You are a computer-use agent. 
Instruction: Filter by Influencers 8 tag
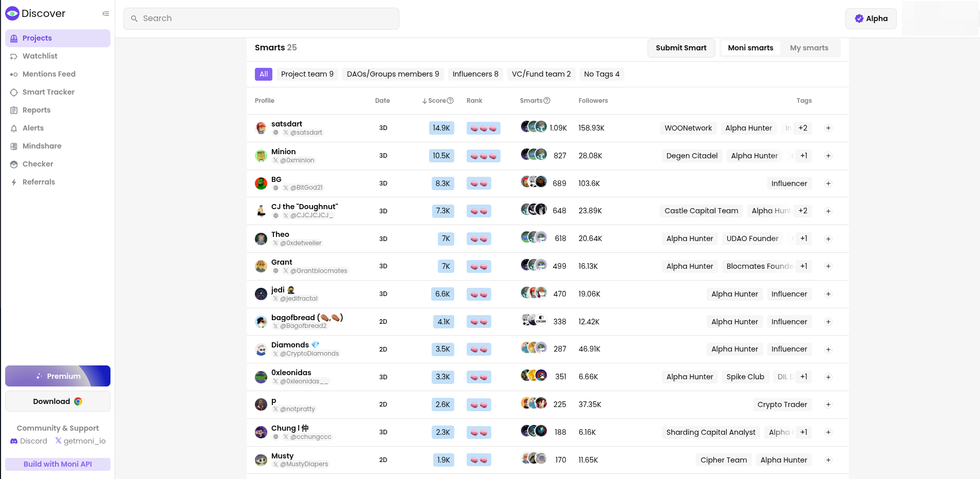[x=475, y=74]
